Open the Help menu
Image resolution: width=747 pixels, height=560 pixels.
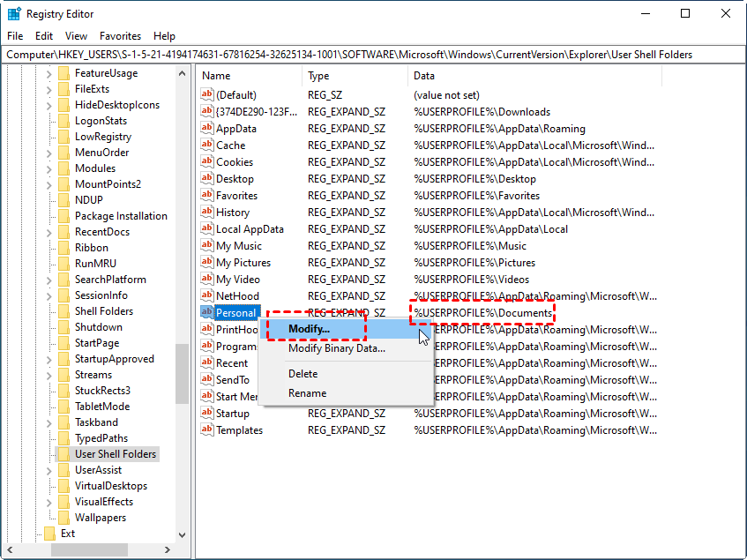[164, 35]
